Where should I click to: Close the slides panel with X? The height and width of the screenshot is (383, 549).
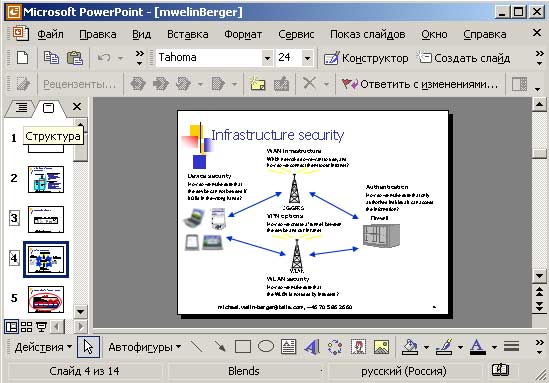pyautogui.click(x=77, y=106)
